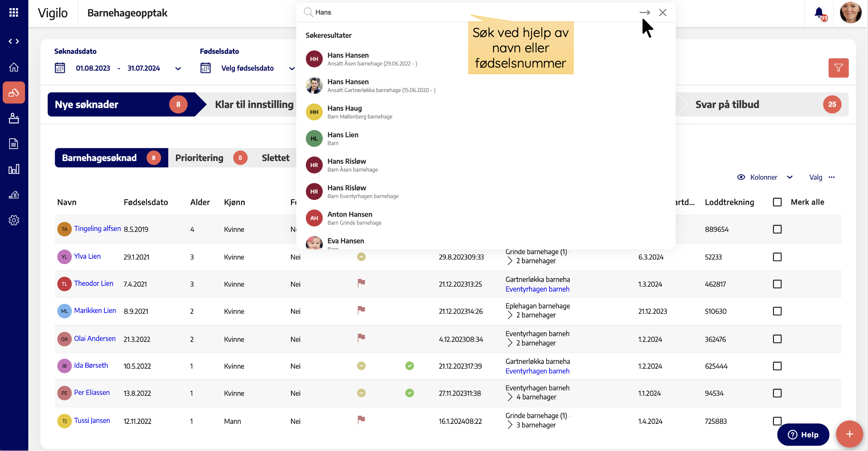The image size is (868, 451).
Task: Click the red flag in Marikken Lien row
Action: pyautogui.click(x=361, y=310)
